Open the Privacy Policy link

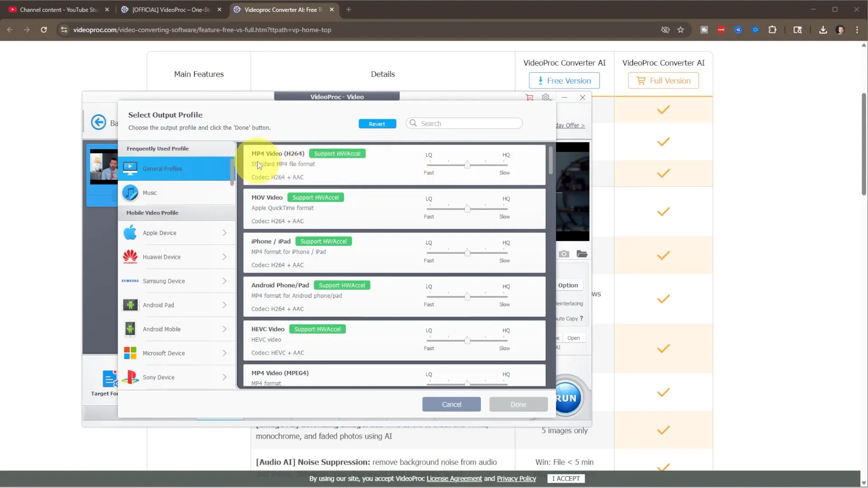(516, 479)
